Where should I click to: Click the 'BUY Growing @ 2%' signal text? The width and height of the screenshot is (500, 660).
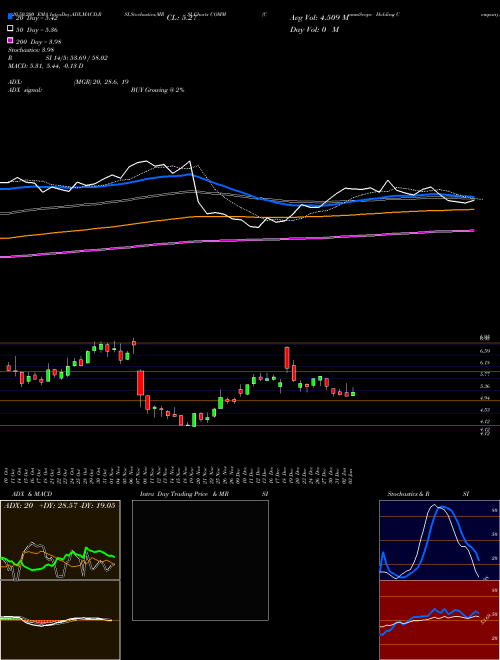tap(157, 90)
